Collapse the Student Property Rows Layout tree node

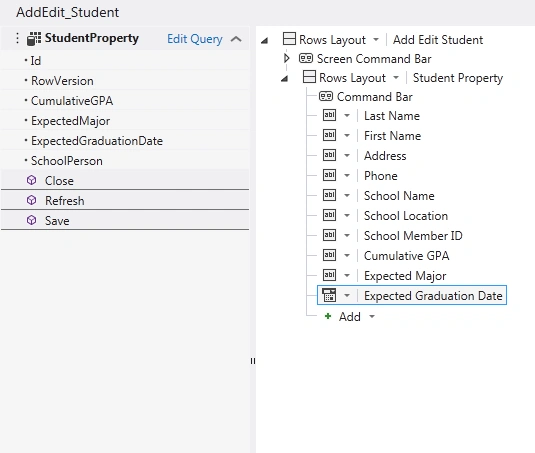coord(284,79)
